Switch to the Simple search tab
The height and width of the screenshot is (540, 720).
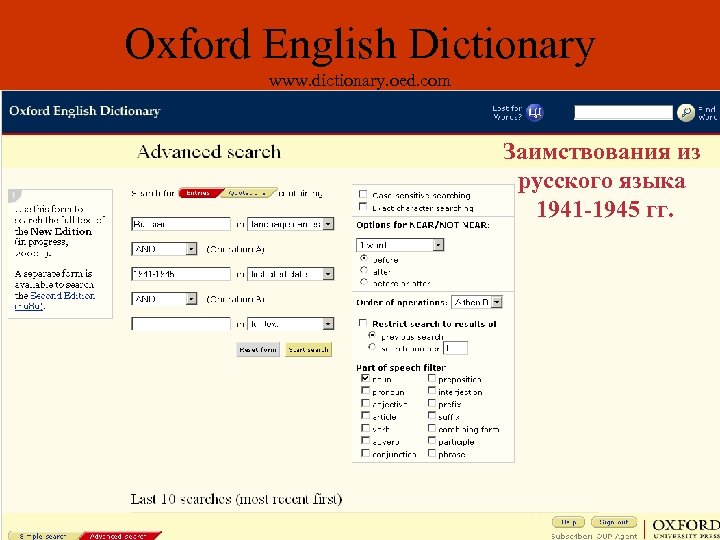pyautogui.click(x=43, y=536)
